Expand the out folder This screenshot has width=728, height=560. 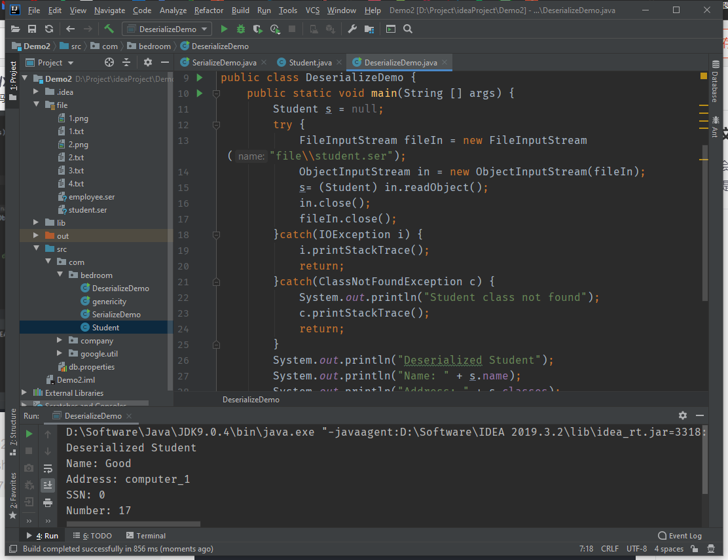36,236
